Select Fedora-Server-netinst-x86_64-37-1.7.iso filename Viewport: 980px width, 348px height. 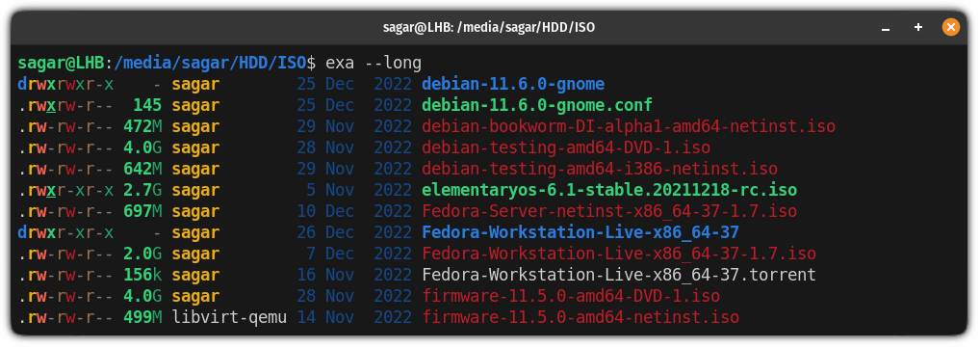click(x=609, y=211)
